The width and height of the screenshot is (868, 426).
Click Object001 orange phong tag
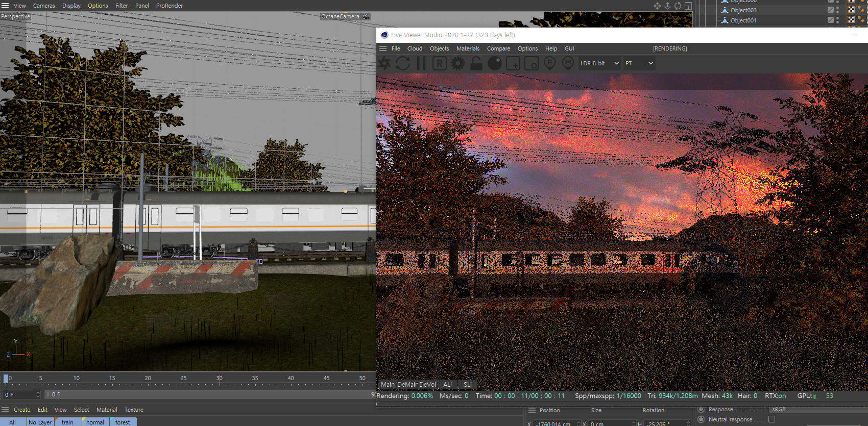pyautogui.click(x=861, y=20)
